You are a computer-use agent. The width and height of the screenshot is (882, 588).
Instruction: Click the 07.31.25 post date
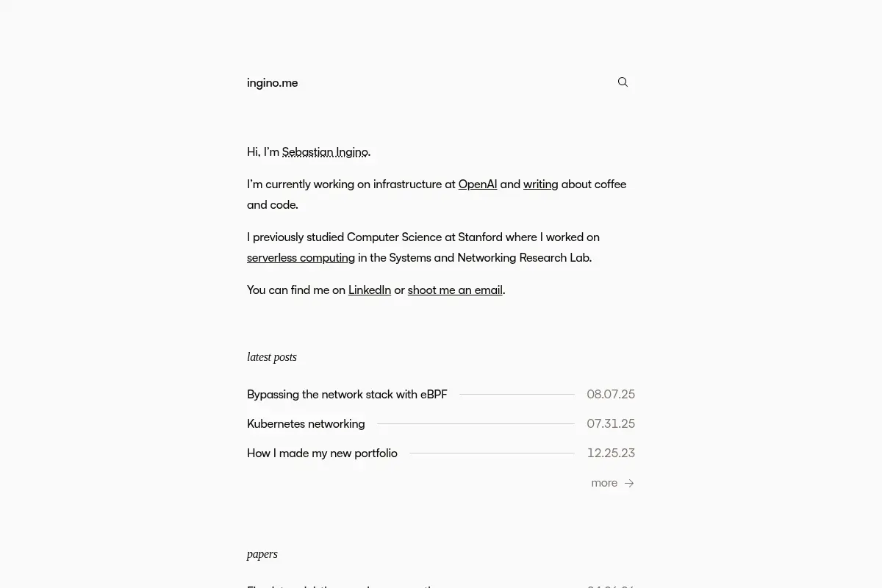(x=611, y=423)
